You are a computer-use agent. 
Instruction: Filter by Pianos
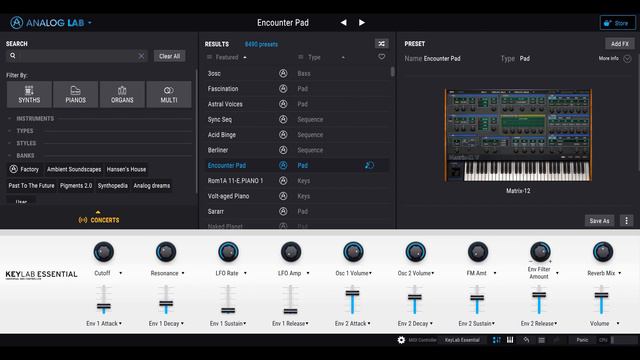coord(76,95)
